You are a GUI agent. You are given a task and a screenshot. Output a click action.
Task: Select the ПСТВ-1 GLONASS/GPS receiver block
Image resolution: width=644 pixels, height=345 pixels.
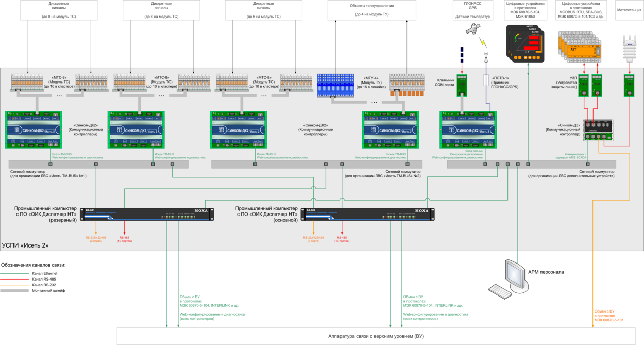pyautogui.click(x=485, y=79)
